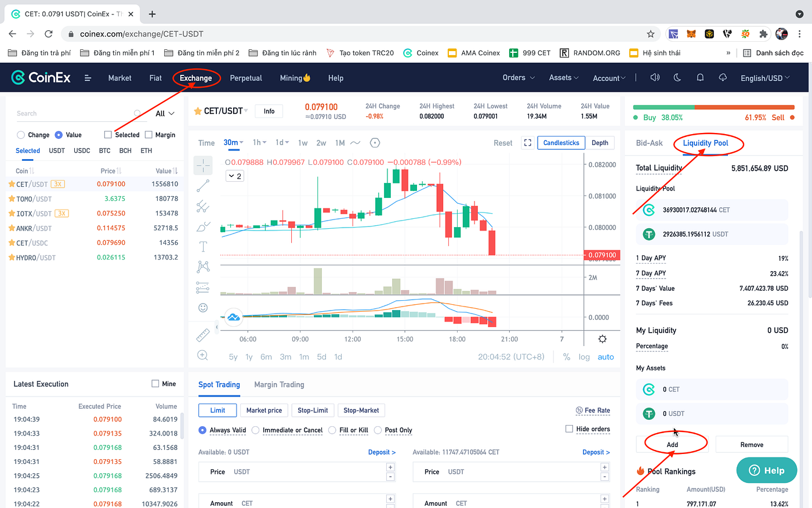812x508 pixels.
Task: Select TOMO/USDT row in market list
Action: [x=93, y=199]
